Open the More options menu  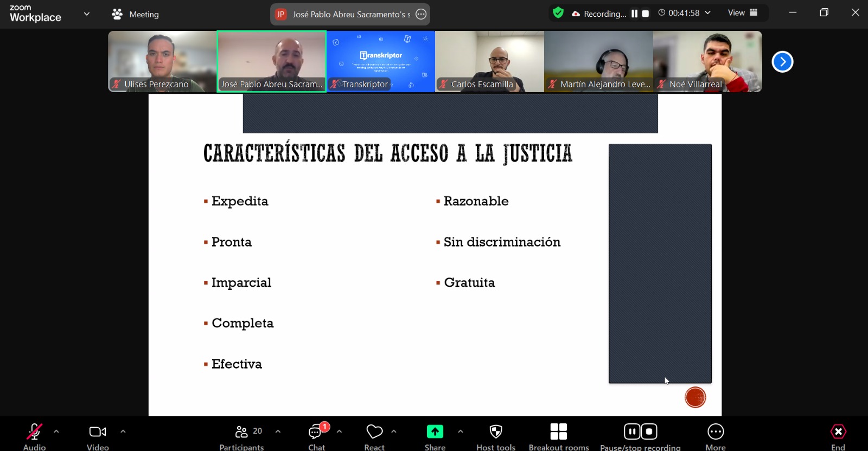[716, 431]
